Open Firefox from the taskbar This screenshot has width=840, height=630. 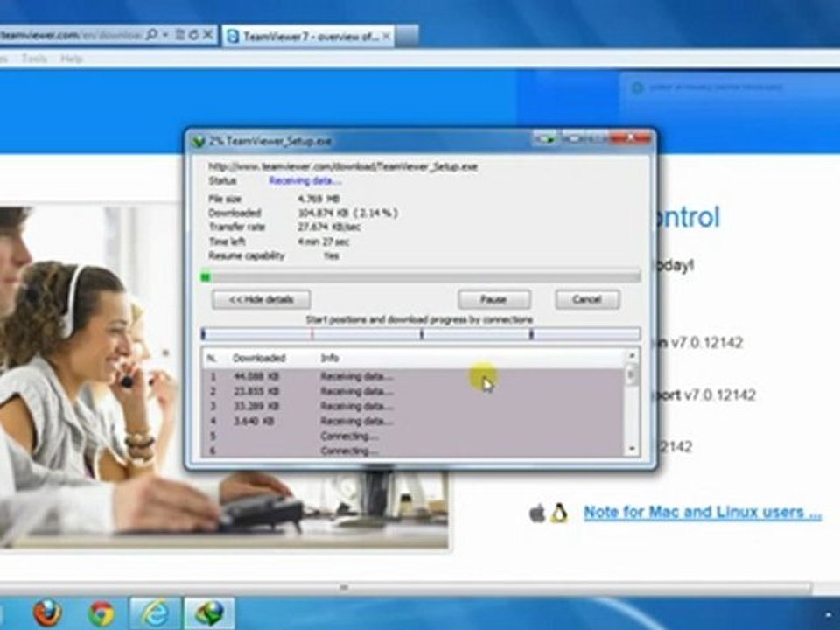pyautogui.click(x=47, y=612)
